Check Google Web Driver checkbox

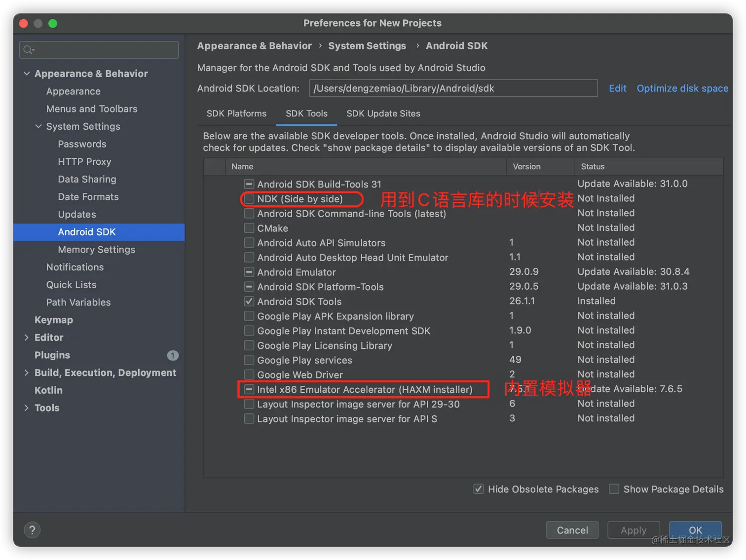[249, 375]
